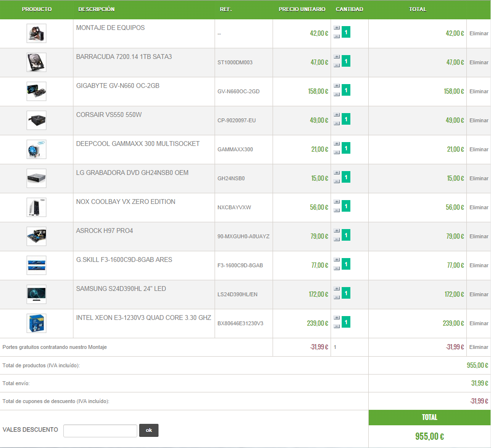Click the CANTIDAD column header
This screenshot has height=448, width=491.
pyautogui.click(x=349, y=9)
